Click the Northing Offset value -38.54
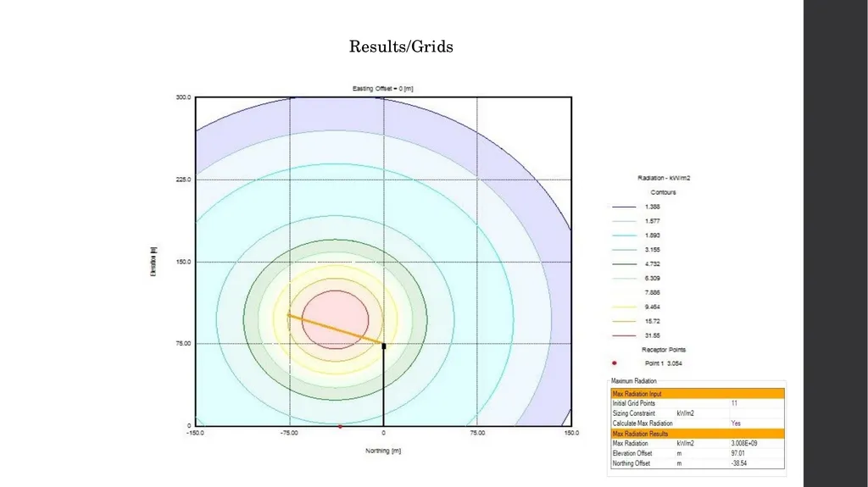Viewport: 868px width, 487px height. pyautogui.click(x=739, y=463)
